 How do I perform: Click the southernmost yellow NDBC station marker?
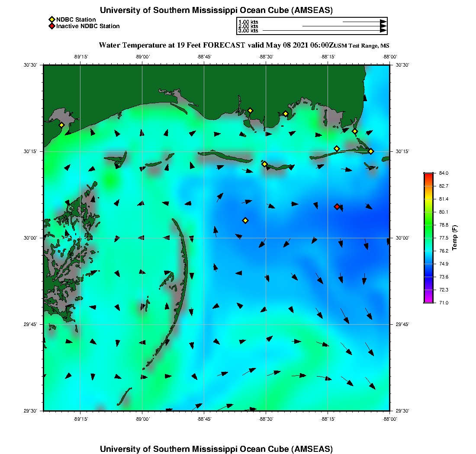click(245, 221)
